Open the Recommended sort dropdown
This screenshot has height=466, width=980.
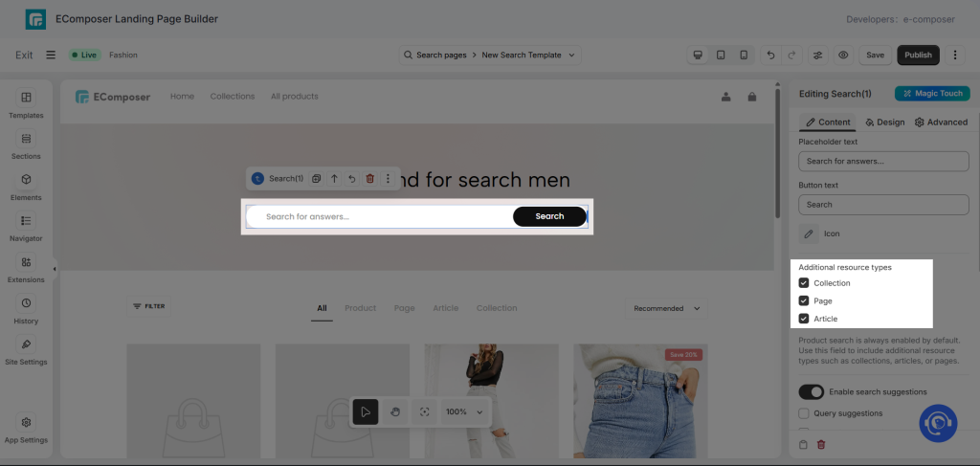coord(666,308)
